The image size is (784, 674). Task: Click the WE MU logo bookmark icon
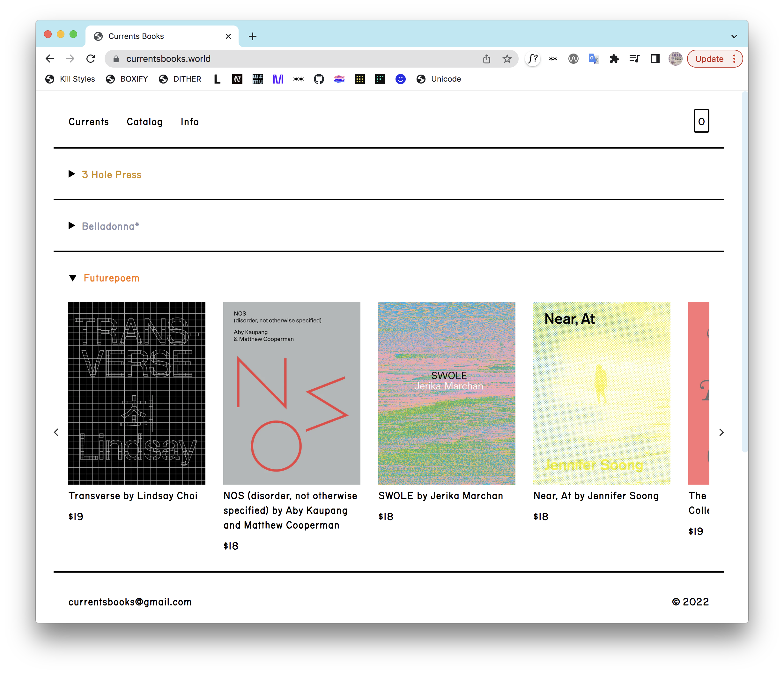tap(258, 79)
